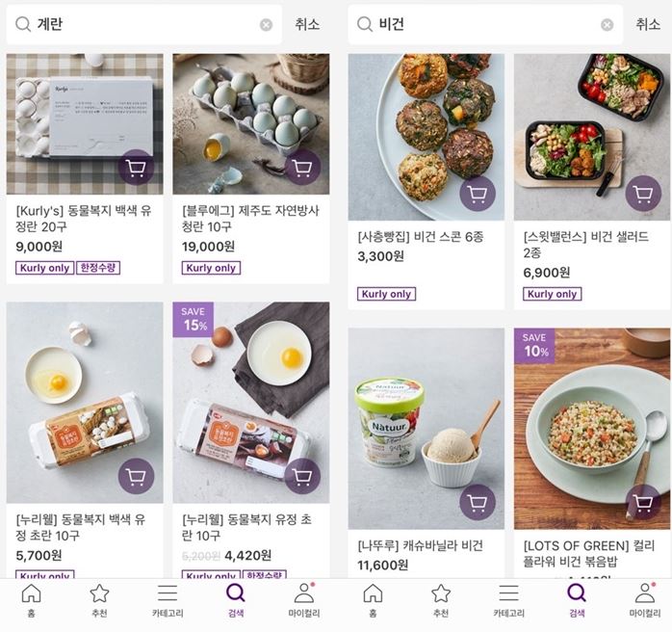Select the 검색 tab on right screen
672x632 pixels.
577,600
